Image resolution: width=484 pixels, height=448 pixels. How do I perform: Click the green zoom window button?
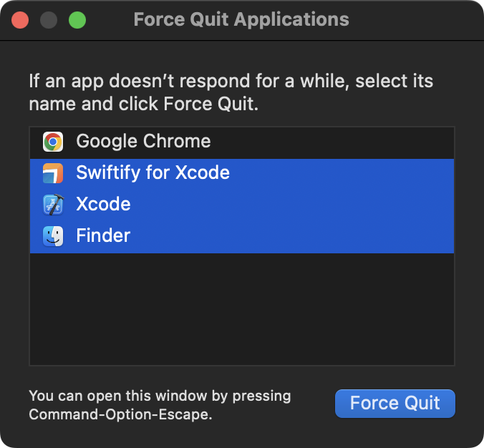tap(77, 20)
